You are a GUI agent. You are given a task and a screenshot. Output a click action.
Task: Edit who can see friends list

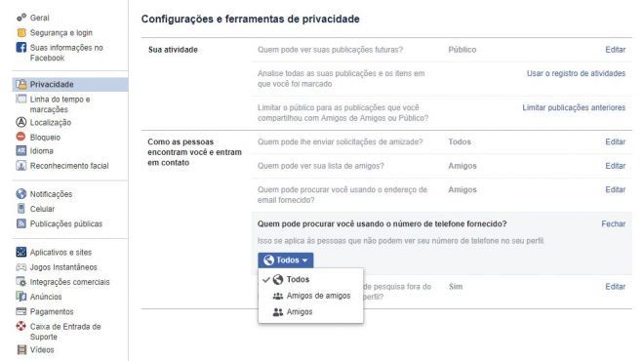click(x=615, y=166)
